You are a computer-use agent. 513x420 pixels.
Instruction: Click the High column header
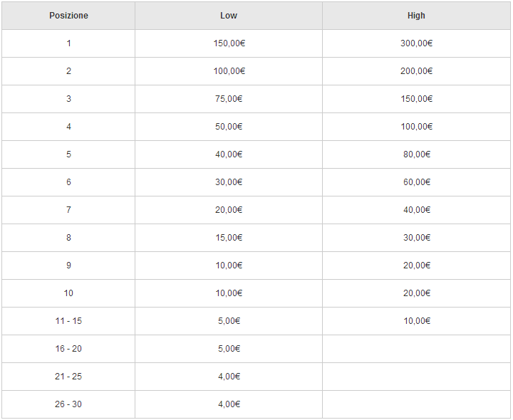[x=416, y=16]
